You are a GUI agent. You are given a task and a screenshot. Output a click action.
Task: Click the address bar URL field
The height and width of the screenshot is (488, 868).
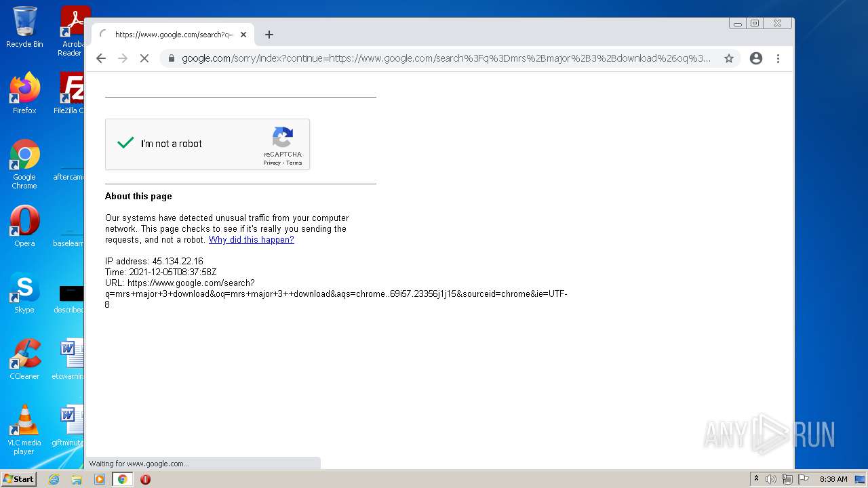click(446, 58)
